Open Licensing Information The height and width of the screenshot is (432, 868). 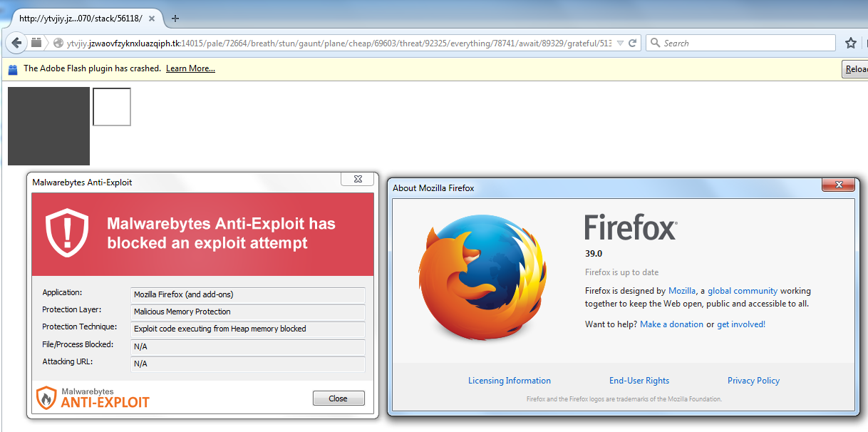pos(510,381)
